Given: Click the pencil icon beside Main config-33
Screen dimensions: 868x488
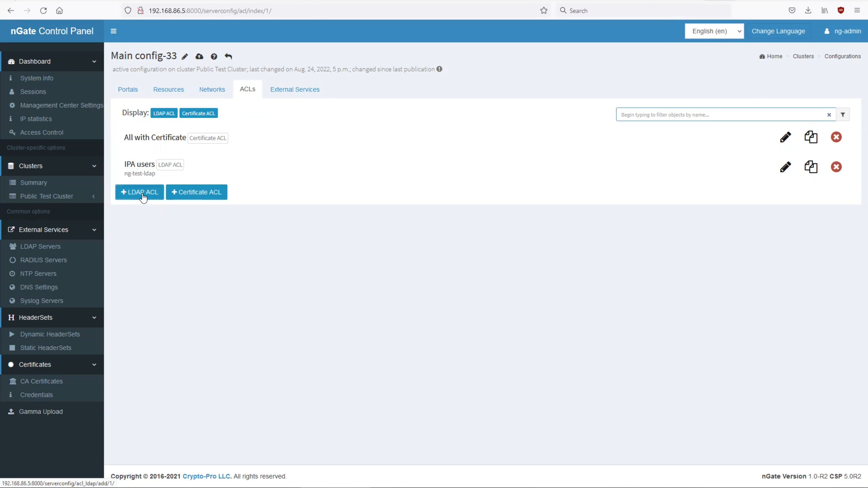Looking at the screenshot, I should pyautogui.click(x=185, y=57).
